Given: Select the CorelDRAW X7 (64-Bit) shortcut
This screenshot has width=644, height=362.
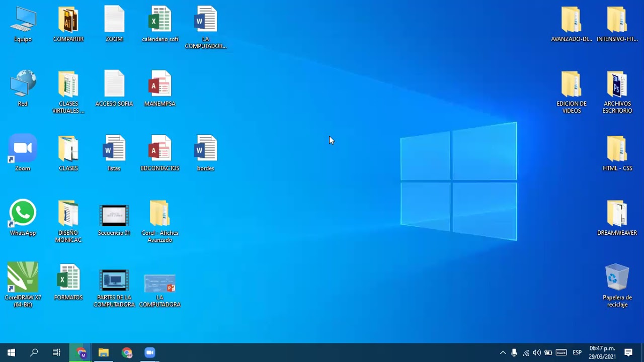Looking at the screenshot, I should tap(23, 285).
